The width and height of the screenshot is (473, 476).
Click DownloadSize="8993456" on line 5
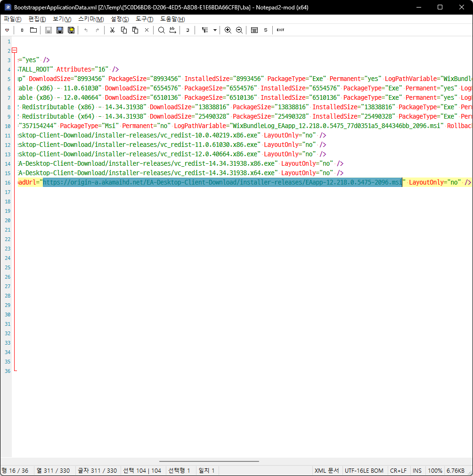tap(67, 79)
